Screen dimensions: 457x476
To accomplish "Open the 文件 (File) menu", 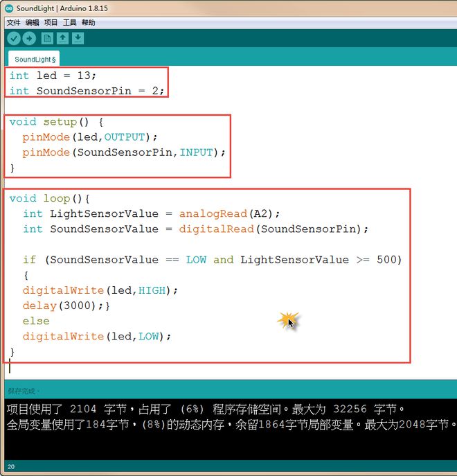I will (13, 22).
